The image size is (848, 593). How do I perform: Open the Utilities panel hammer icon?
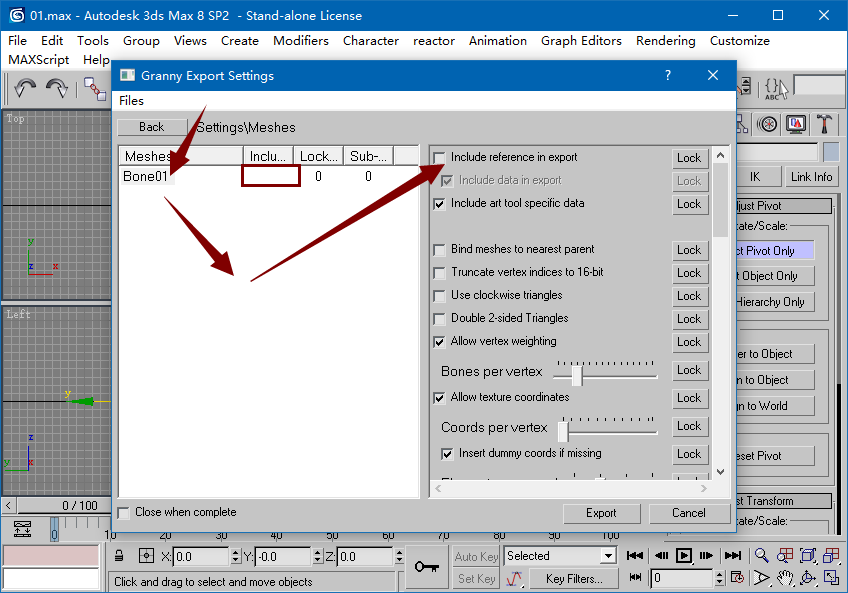[825, 124]
